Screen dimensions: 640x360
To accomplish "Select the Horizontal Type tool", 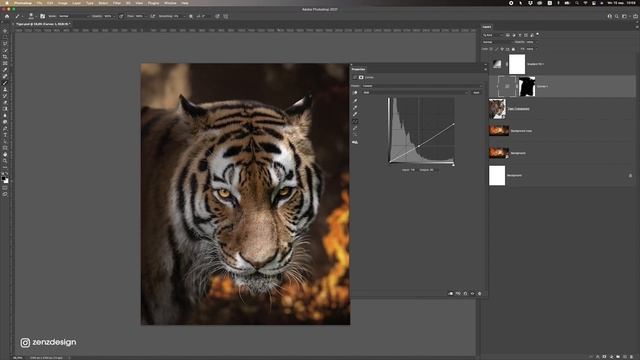I will point(5,135).
